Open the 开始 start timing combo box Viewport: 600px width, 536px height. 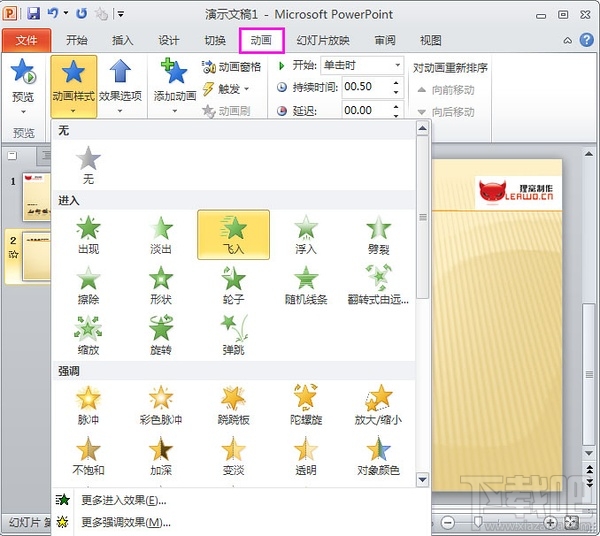pyautogui.click(x=362, y=65)
